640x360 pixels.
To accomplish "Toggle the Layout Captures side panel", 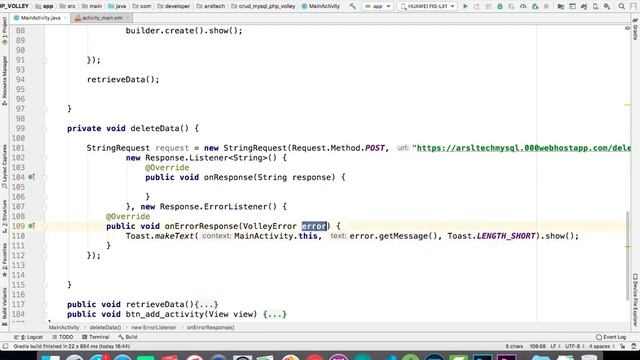I will point(4,166).
